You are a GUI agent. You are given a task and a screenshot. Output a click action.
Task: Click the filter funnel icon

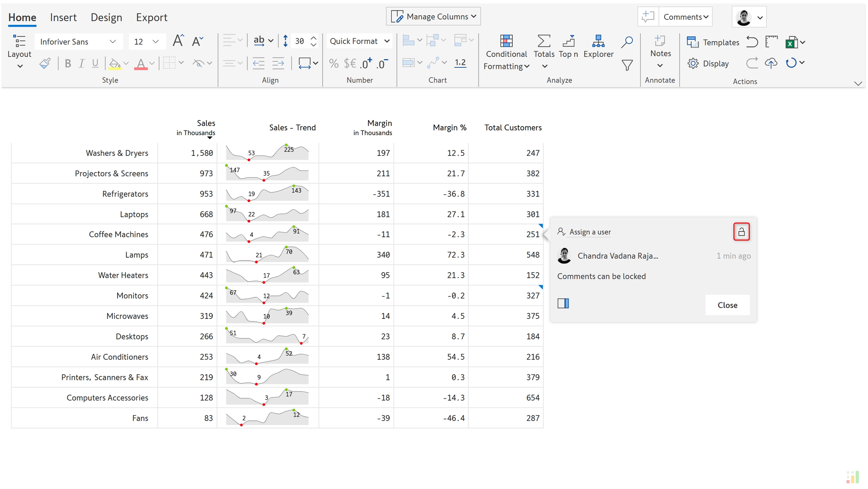(x=627, y=66)
